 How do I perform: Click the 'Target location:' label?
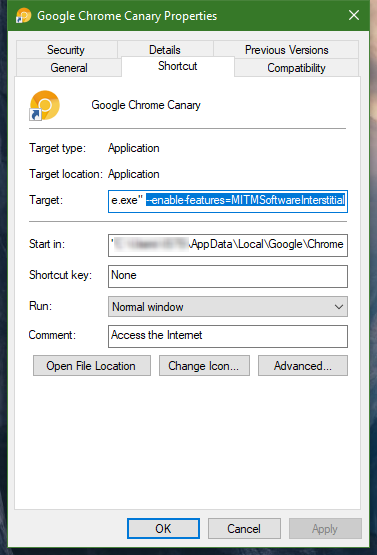click(66, 174)
